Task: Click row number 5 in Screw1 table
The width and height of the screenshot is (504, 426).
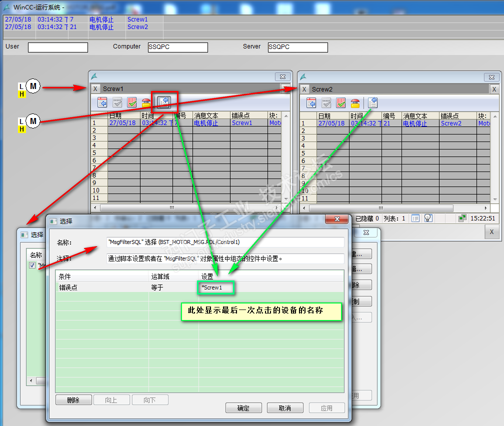Action: pos(99,152)
